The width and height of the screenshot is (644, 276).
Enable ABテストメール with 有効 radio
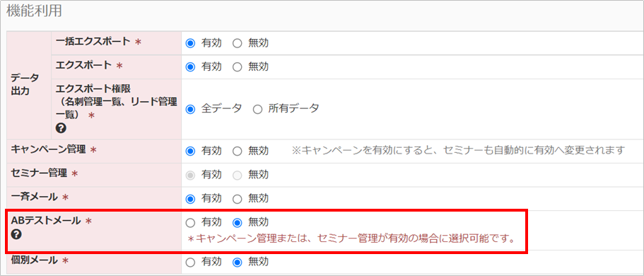(190, 223)
